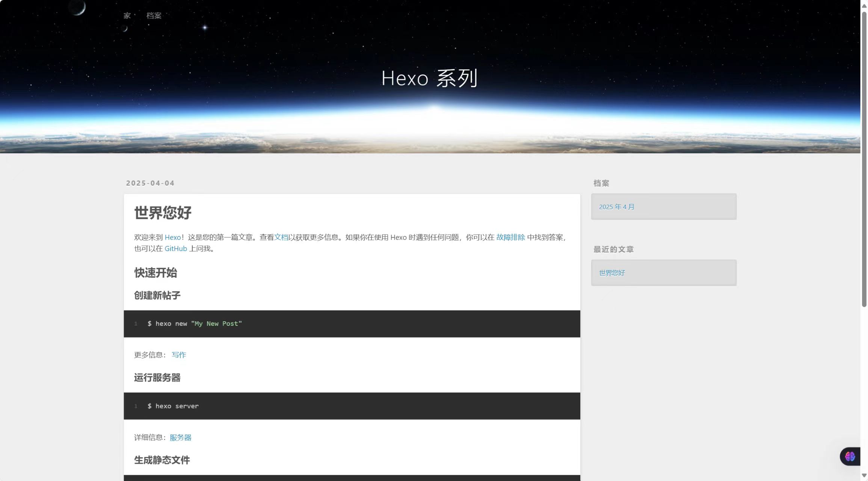Open the 文档 documentation link
868x481 pixels.
pos(281,237)
